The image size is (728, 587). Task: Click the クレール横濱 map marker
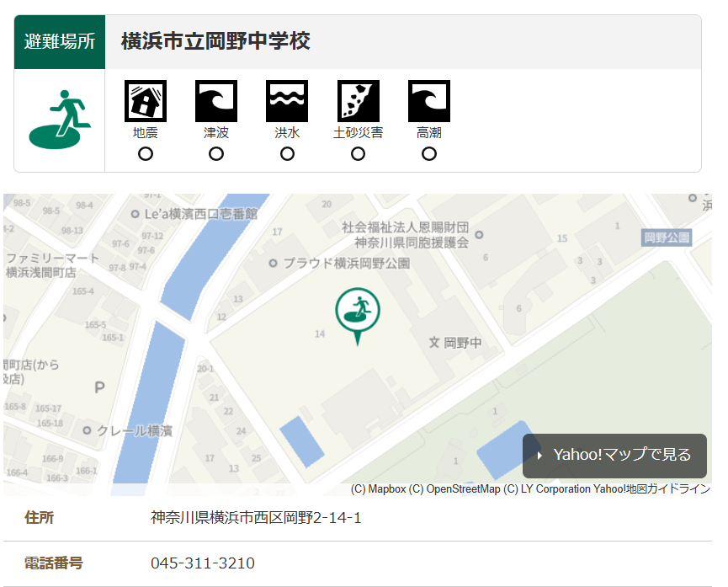click(x=87, y=430)
